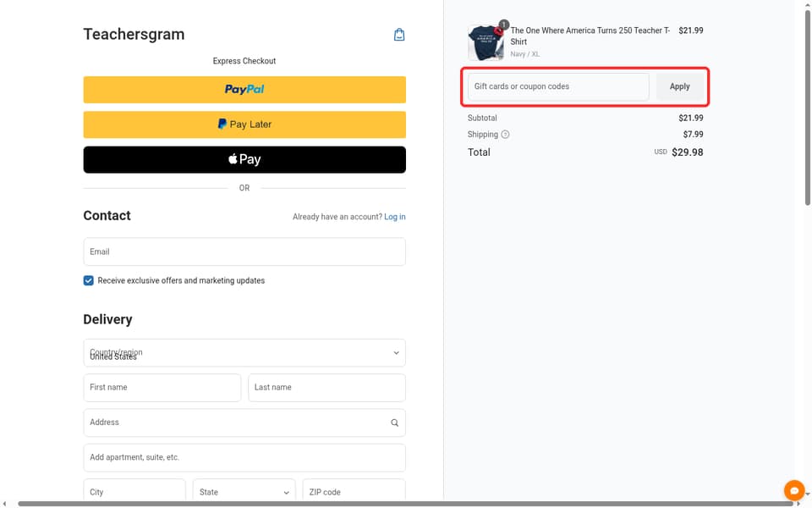Click the 'Navy / XL' variant text
812x508 pixels.
[x=524, y=54]
